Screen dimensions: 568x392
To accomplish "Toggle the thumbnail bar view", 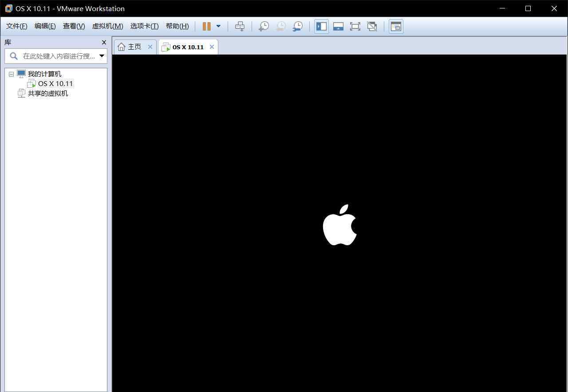I will (x=338, y=26).
